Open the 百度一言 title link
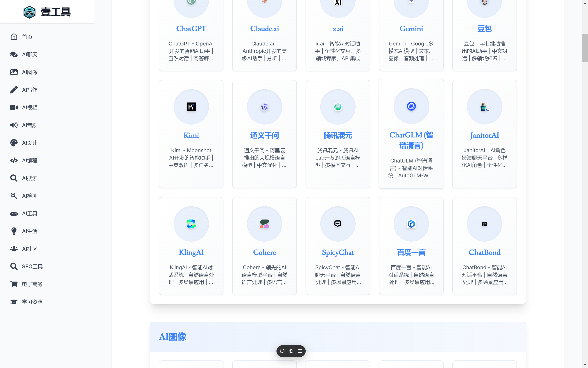 point(411,252)
